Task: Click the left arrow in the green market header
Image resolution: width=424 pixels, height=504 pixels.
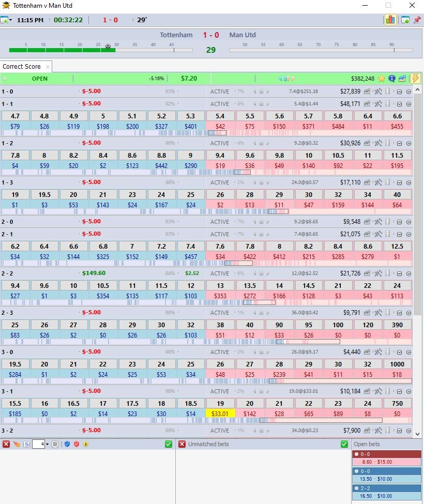Action: pos(280,79)
